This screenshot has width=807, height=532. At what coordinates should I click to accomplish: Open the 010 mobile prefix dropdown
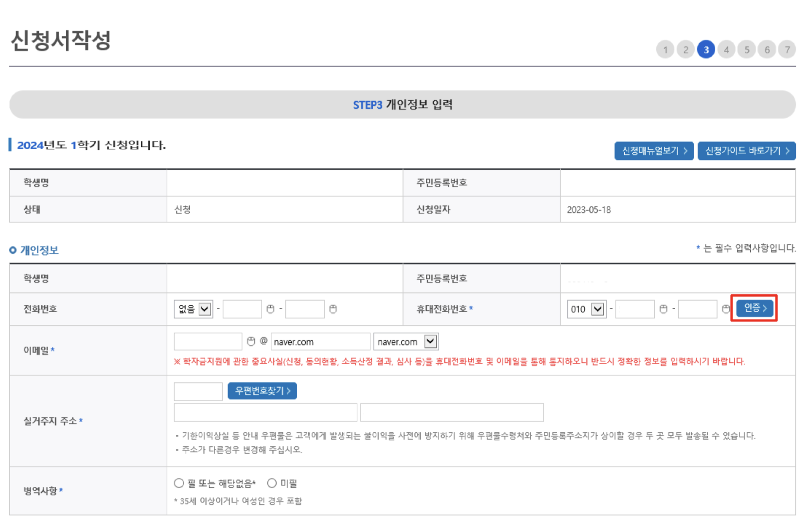click(586, 308)
